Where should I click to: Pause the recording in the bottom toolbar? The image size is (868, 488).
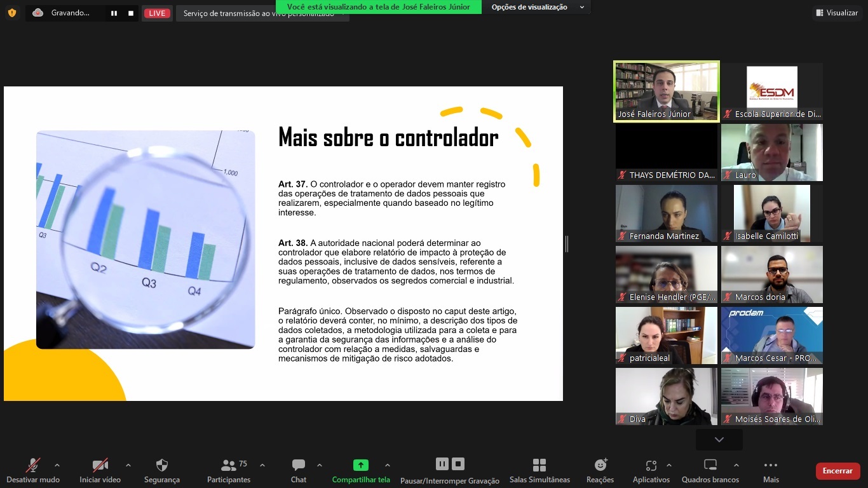(442, 464)
